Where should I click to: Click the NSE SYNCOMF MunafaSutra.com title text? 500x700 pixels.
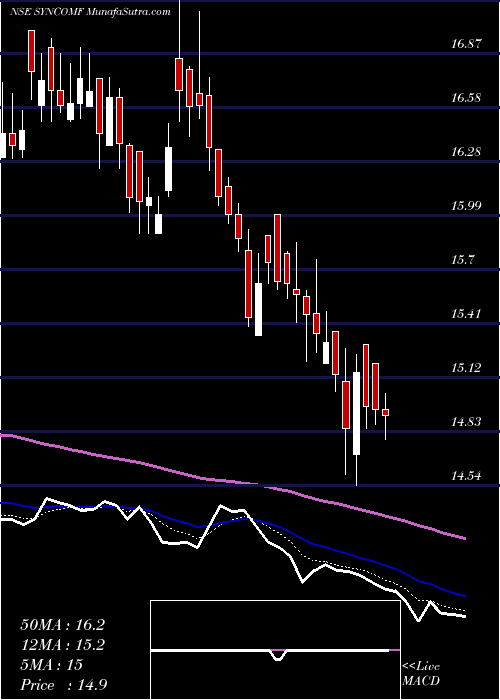(x=91, y=12)
